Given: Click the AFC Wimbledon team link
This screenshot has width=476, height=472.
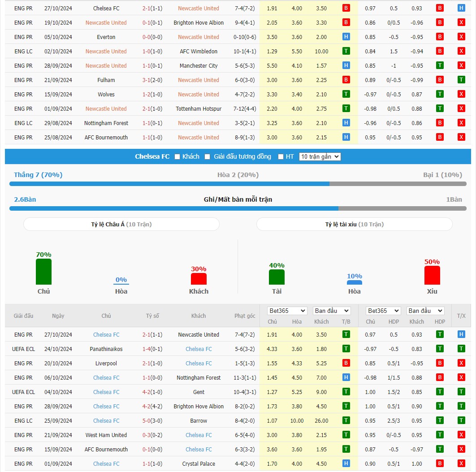Looking at the screenshot, I should coord(199,51).
